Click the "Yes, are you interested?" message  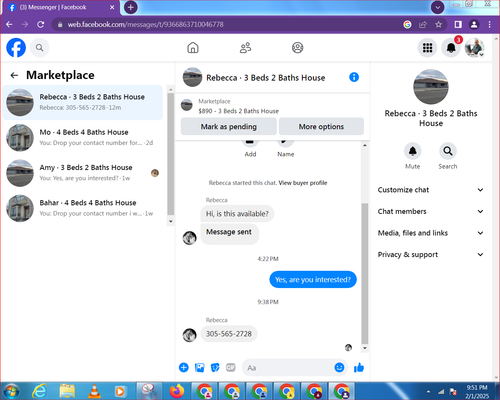point(313,279)
